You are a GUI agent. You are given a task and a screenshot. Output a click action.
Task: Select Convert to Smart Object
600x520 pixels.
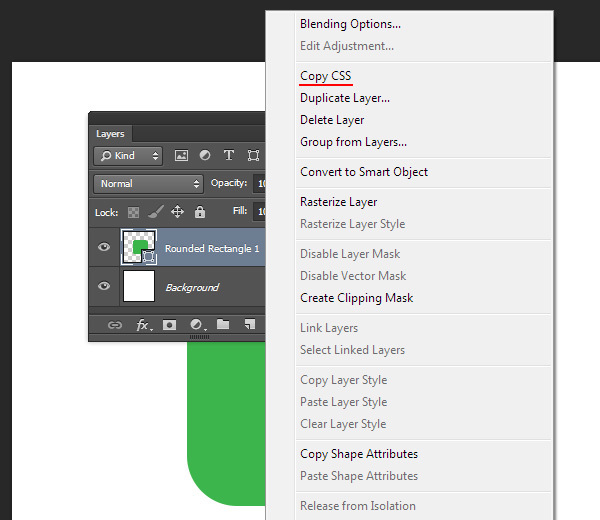tap(364, 172)
